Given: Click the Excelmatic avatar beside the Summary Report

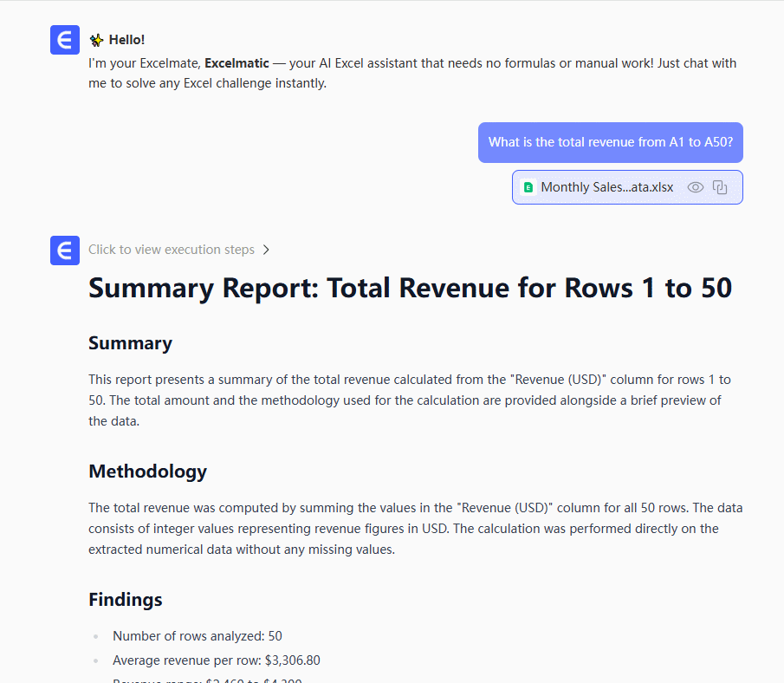Looking at the screenshot, I should click(x=65, y=250).
